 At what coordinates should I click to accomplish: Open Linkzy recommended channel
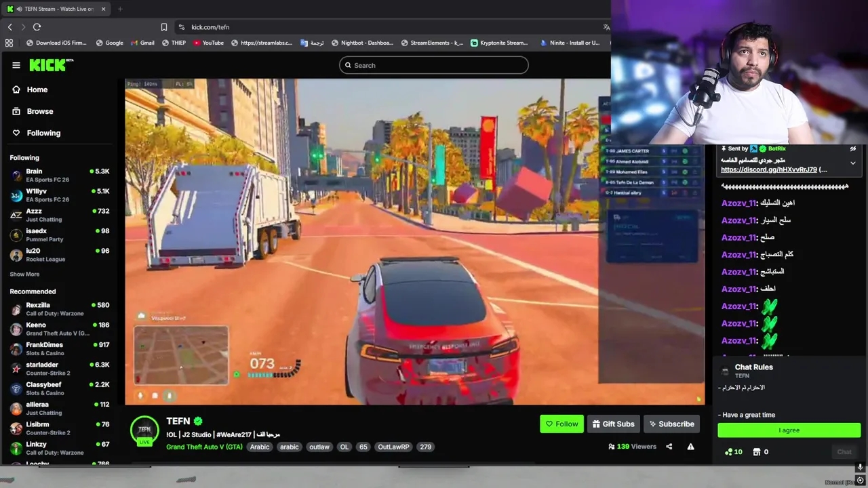tap(59, 448)
